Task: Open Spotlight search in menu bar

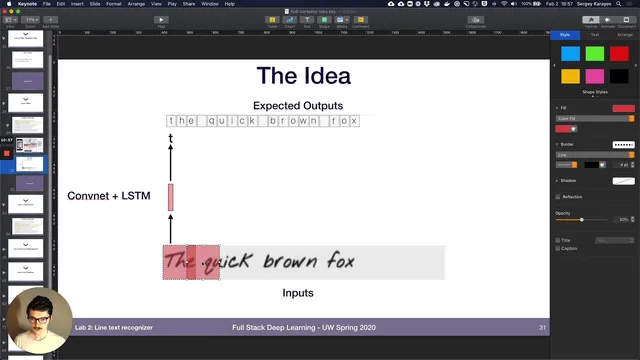Action: tap(619, 4)
